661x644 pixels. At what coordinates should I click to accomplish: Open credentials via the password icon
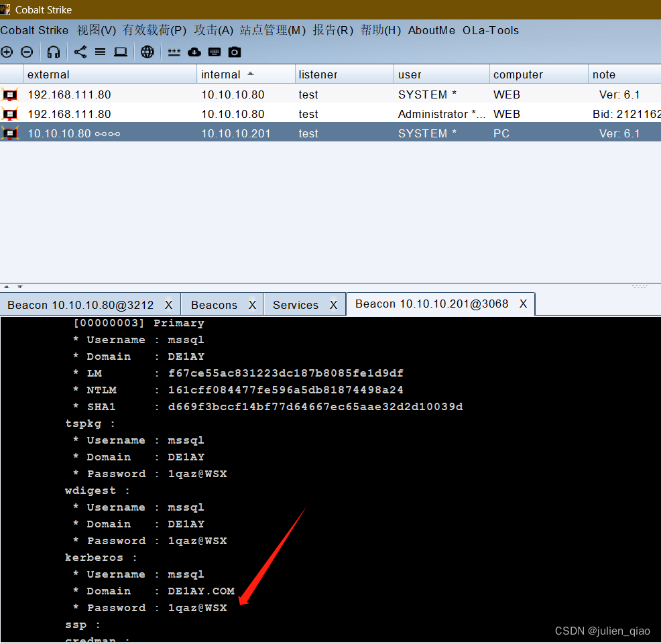[x=174, y=53]
